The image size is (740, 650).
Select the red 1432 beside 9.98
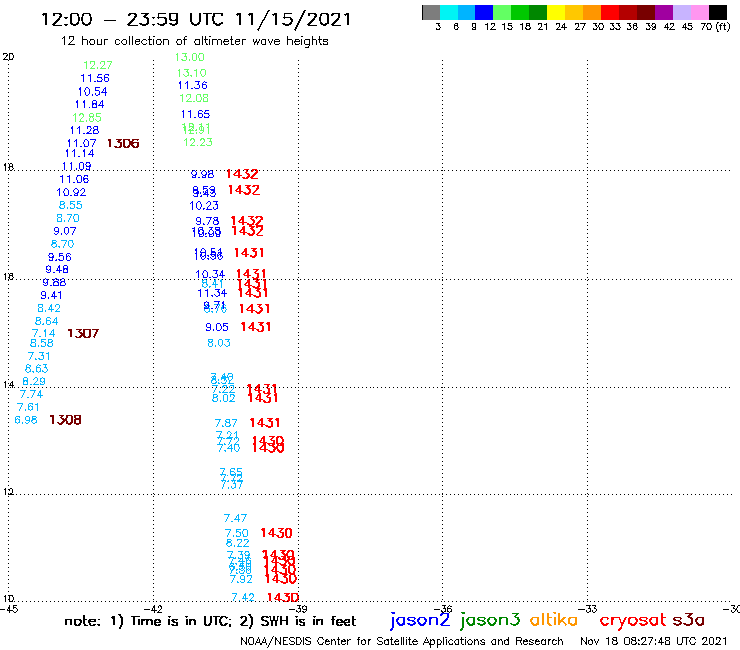coord(242,174)
